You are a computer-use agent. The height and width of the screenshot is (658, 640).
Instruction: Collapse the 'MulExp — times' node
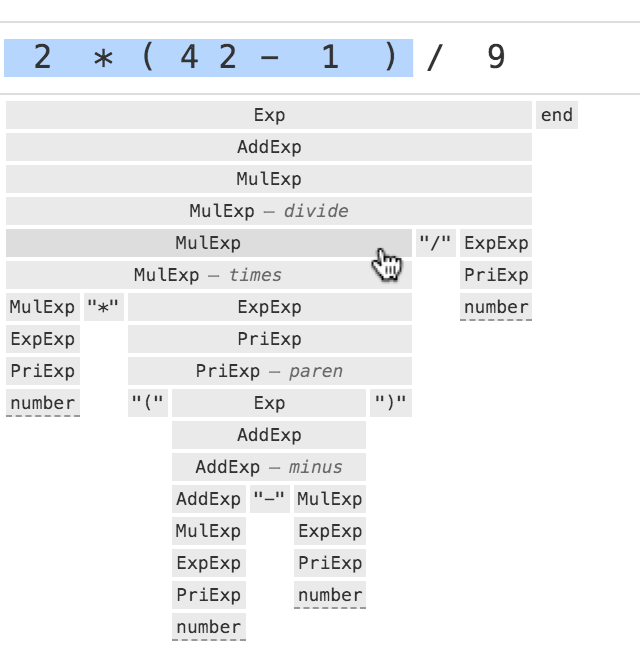(x=208, y=275)
